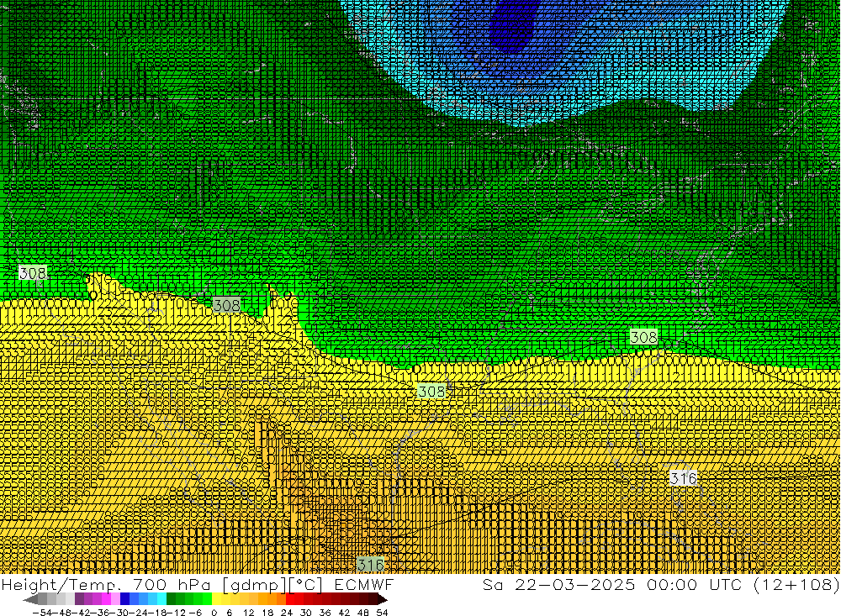The width and height of the screenshot is (841, 616).
Task: Click the 0 legend value
Action: [214, 613]
